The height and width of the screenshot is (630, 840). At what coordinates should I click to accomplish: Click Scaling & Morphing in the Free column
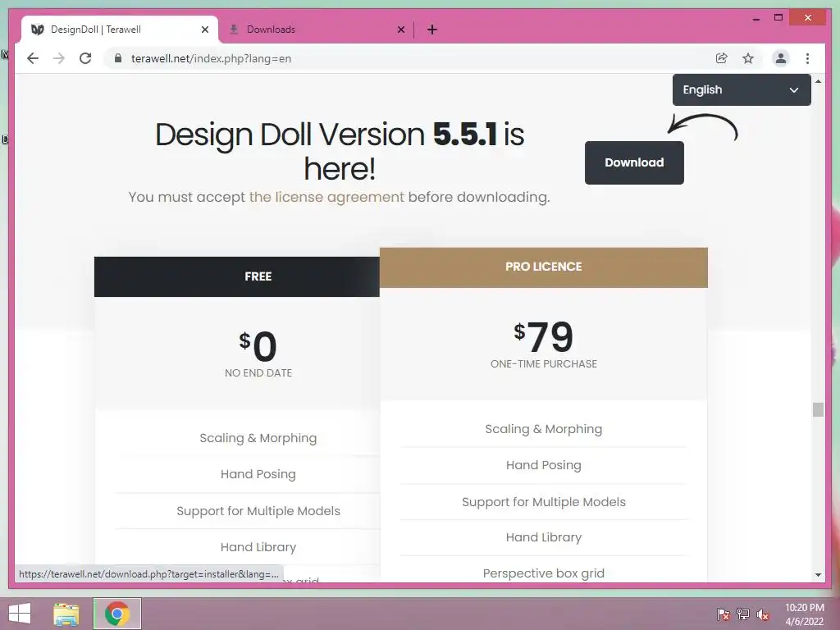[x=258, y=438]
